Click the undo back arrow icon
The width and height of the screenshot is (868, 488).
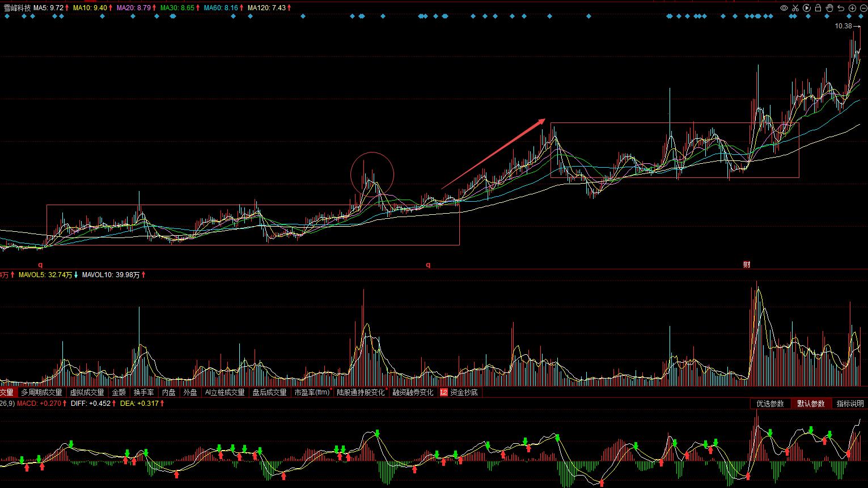pos(841,8)
